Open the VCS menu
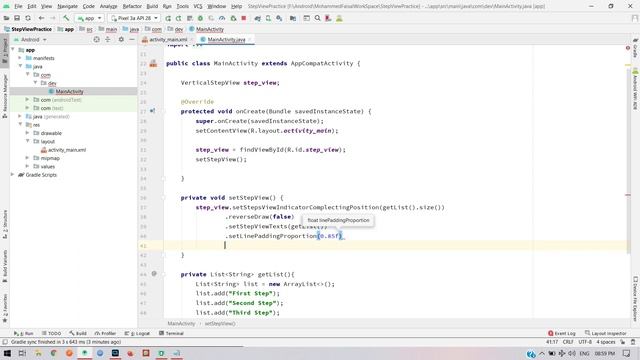Viewport: 640px width, 360px height. click(198, 6)
